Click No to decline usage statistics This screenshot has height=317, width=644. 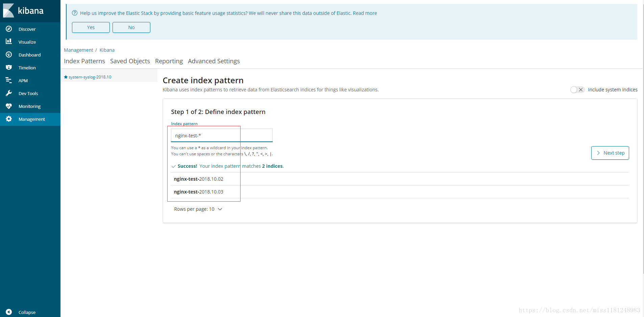131,27
